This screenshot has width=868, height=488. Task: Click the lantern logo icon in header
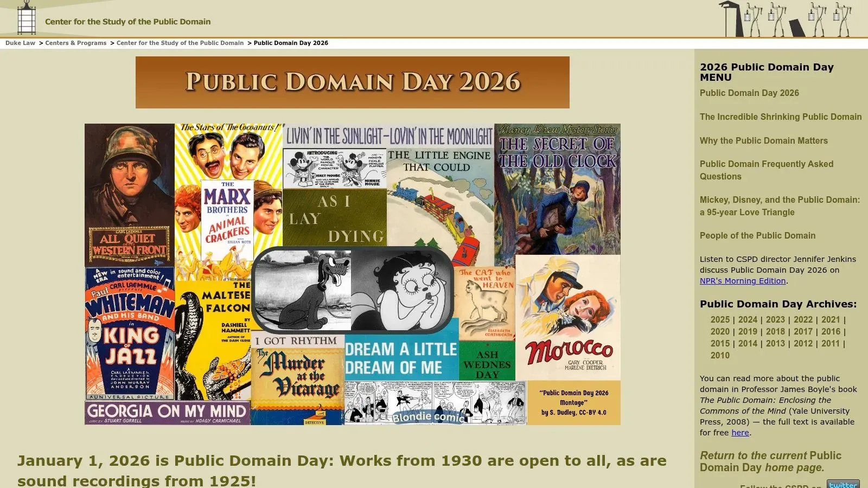(26, 18)
